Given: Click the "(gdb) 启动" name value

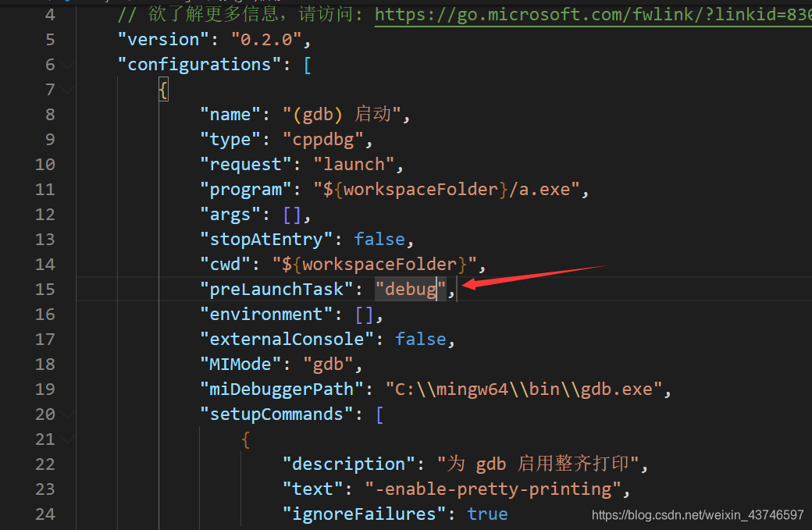Looking at the screenshot, I should click(x=342, y=115).
